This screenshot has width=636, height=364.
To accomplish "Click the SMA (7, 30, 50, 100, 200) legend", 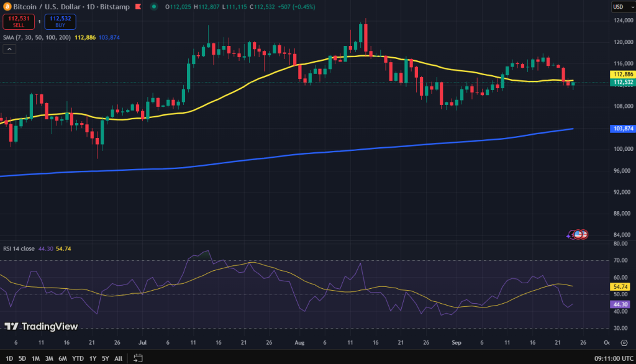I will 37,37.
